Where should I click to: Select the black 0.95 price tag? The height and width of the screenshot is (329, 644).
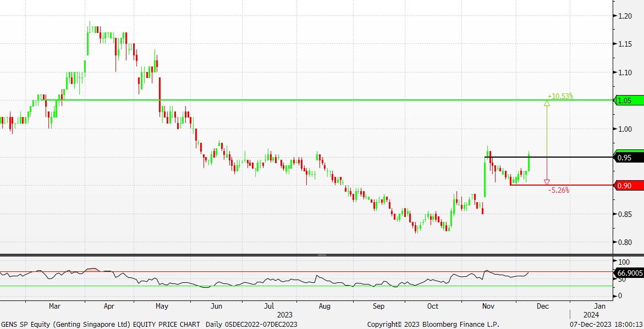click(629, 158)
